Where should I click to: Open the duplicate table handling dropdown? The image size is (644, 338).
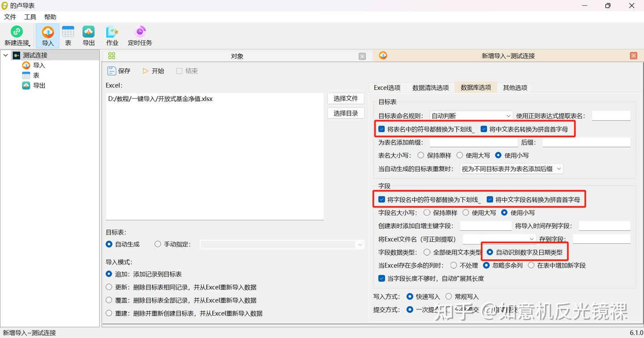coord(511,169)
